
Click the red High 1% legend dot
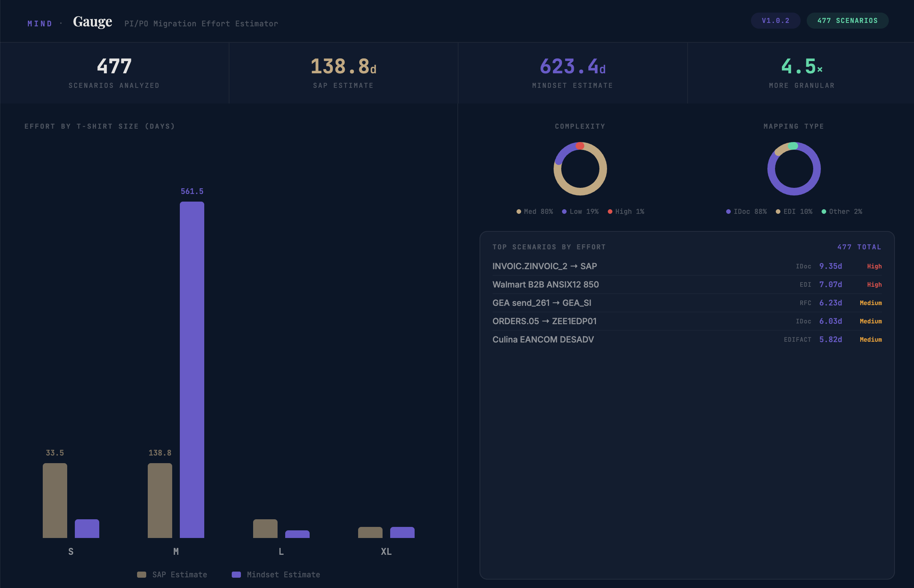click(610, 212)
